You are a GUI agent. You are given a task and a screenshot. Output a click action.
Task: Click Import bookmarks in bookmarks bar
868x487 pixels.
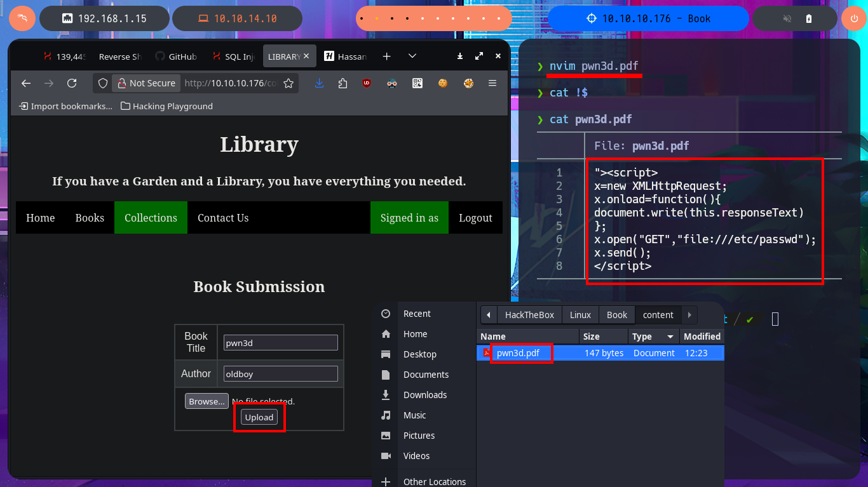tap(66, 106)
